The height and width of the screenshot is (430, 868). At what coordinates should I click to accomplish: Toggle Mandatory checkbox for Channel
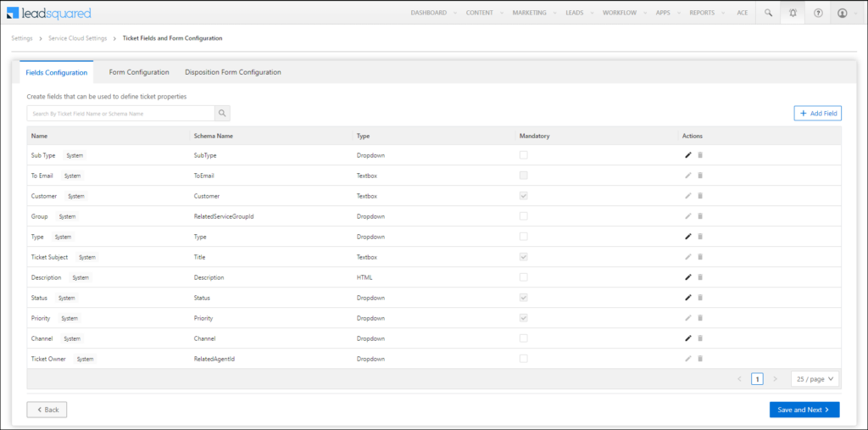coord(523,338)
